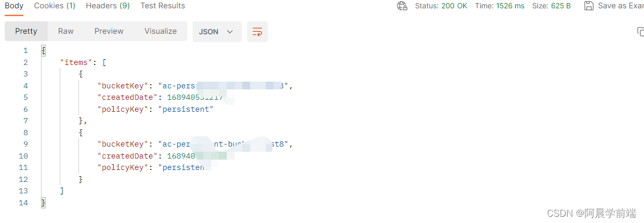Select the Visualize view mode
Image resolution: width=644 pixels, height=223 pixels.
[160, 31]
